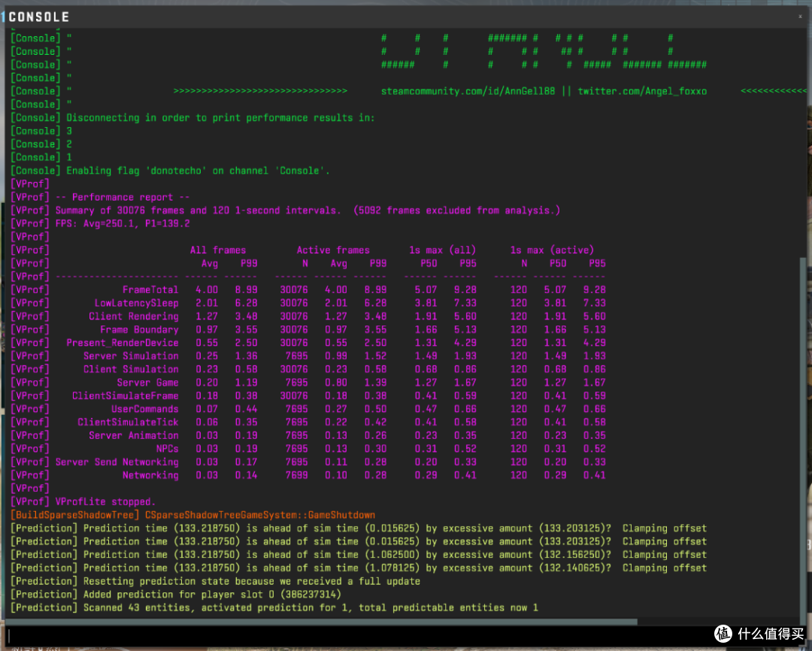Click the Present_RenderDevice 1s max (active) P95 4.29
This screenshot has width=812, height=651.
pos(595,343)
